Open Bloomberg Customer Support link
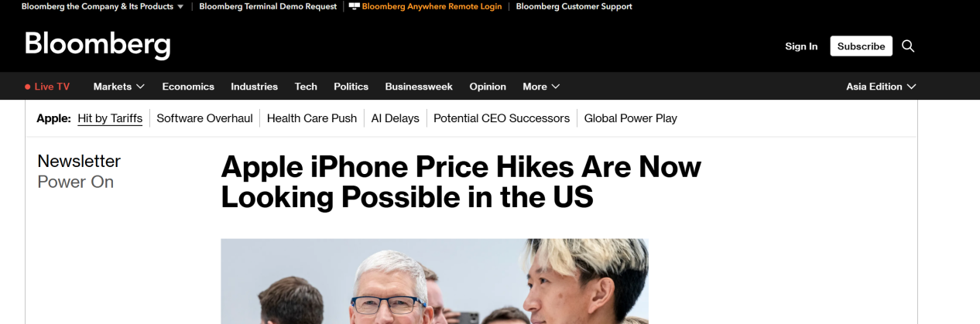 (x=574, y=6)
